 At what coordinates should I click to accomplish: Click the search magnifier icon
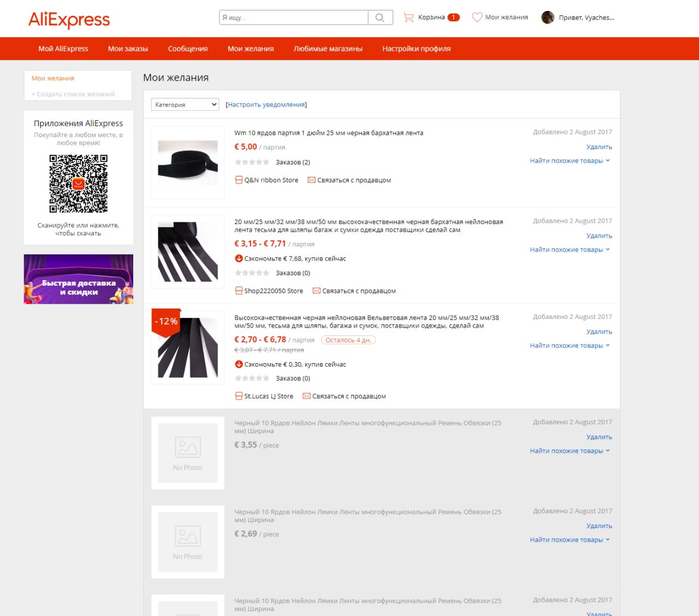pos(380,17)
